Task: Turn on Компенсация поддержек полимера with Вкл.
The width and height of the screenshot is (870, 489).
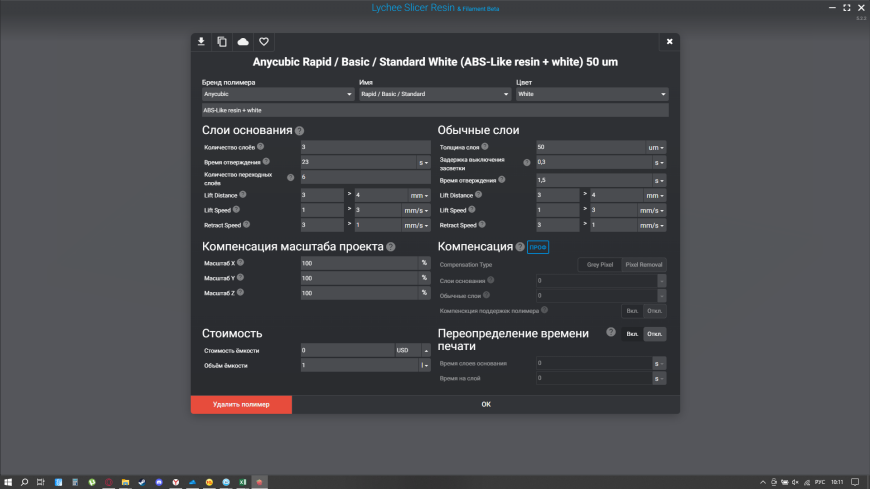Action: (x=632, y=311)
